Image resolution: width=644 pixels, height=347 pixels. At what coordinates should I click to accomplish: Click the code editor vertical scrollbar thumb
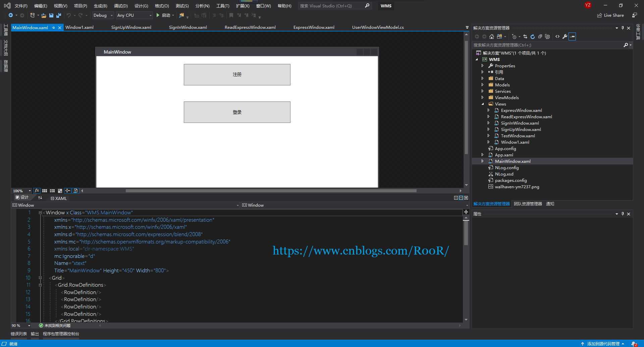tap(466, 233)
